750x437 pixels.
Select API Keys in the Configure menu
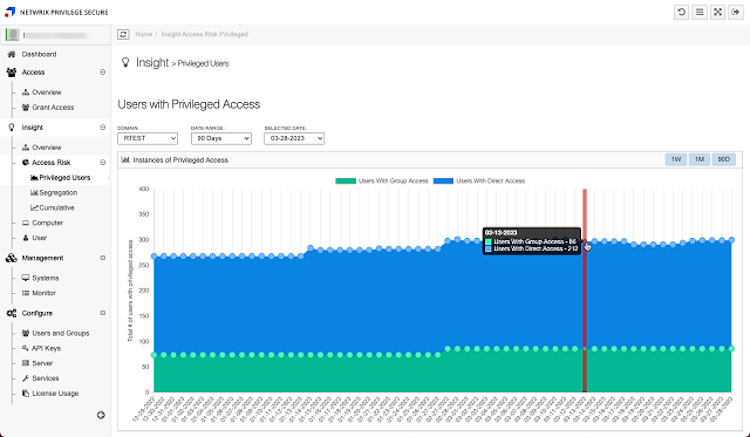click(46, 348)
